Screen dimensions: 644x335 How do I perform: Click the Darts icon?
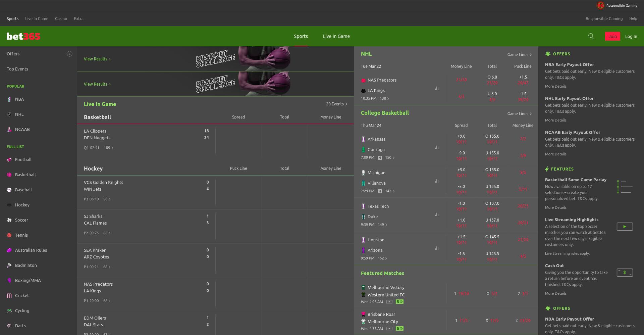coord(9,326)
